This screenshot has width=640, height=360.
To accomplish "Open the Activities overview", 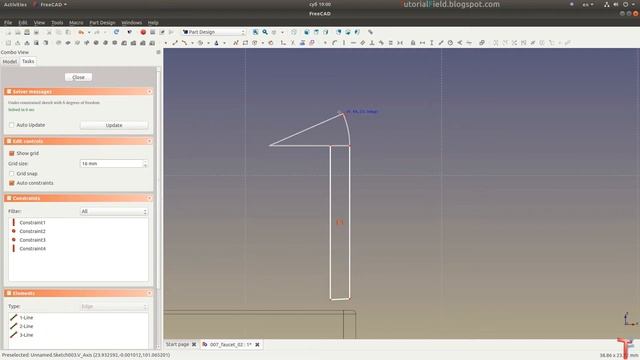I will tap(15, 4).
